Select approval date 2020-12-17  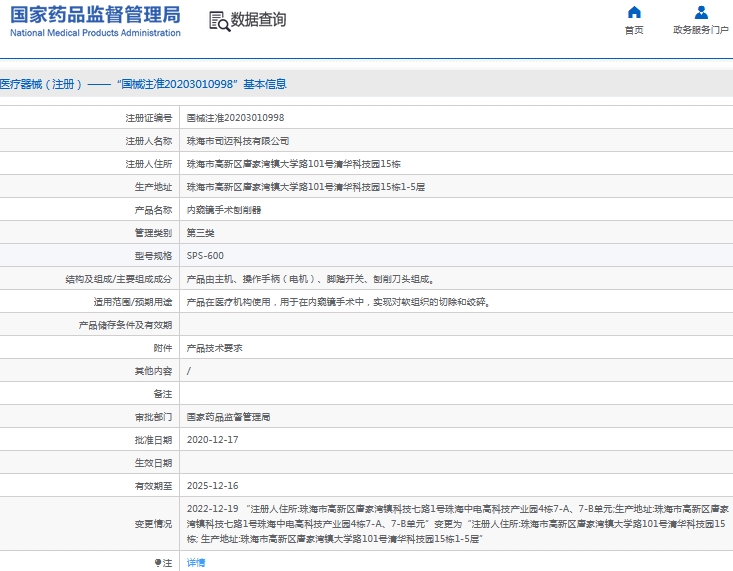coord(213,440)
